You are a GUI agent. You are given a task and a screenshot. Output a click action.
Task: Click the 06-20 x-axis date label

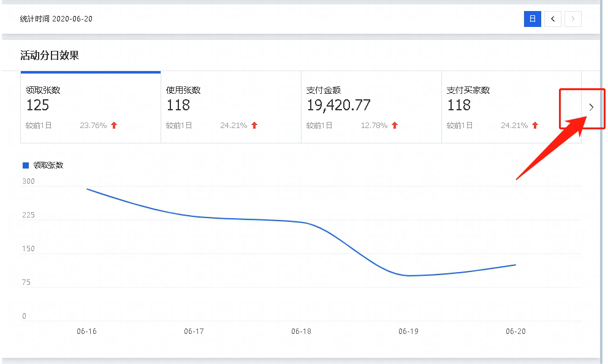(x=515, y=332)
